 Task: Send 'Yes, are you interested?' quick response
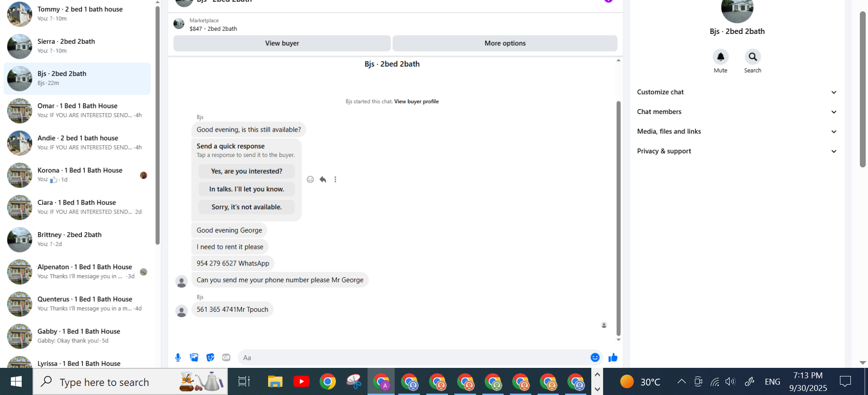(x=246, y=171)
